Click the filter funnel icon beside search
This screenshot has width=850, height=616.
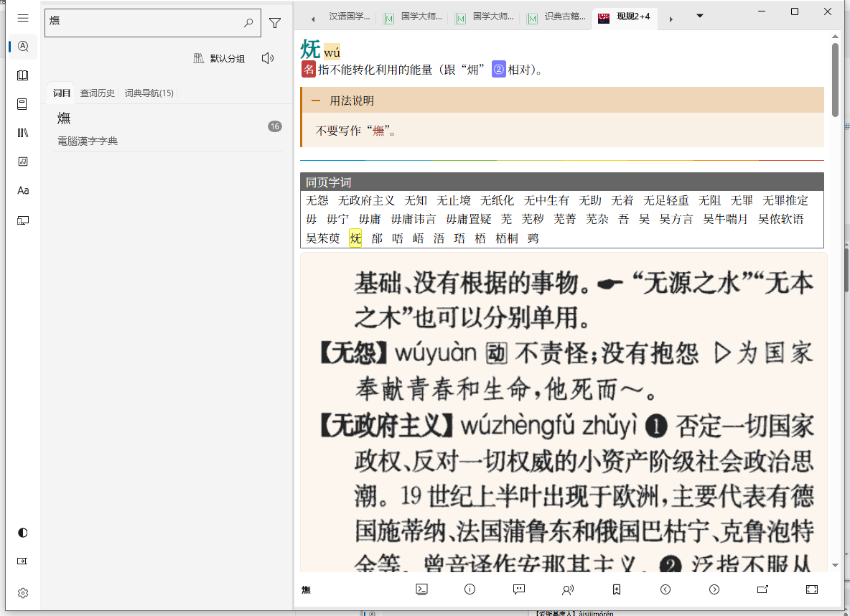[x=275, y=23]
